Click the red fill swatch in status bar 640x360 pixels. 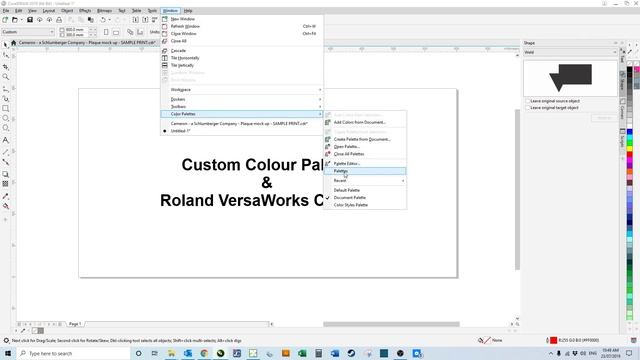coord(553,340)
